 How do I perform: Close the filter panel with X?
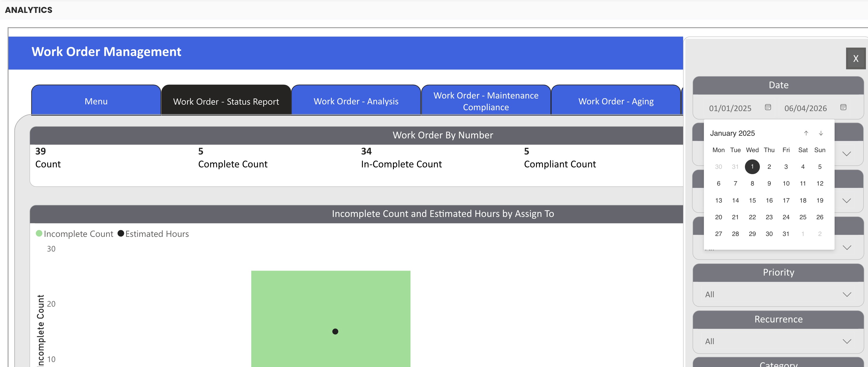point(855,59)
